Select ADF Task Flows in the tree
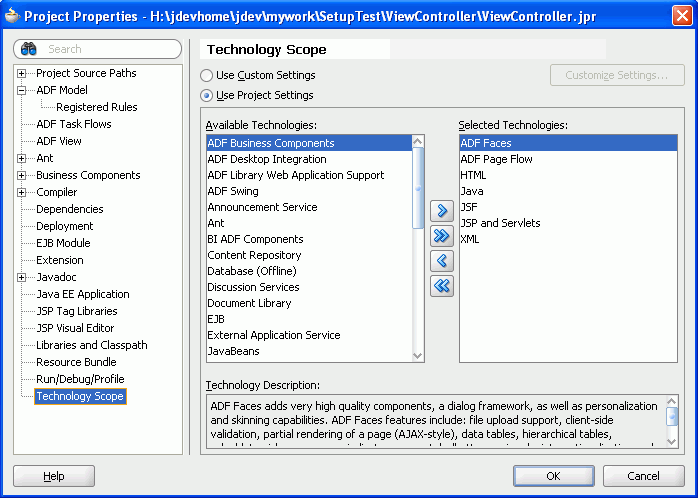Screen dimensions: 698x498 tap(74, 124)
